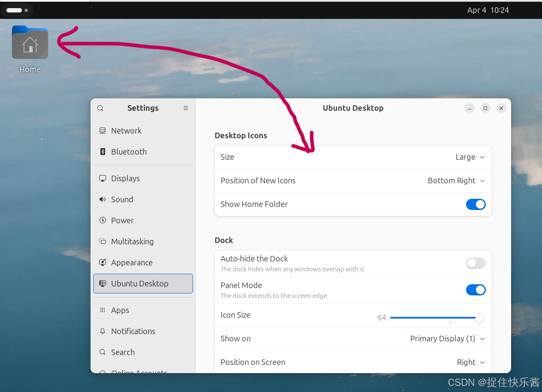The height and width of the screenshot is (392, 542).
Task: Click the dock Icon Size slider handle
Action: tap(480, 318)
